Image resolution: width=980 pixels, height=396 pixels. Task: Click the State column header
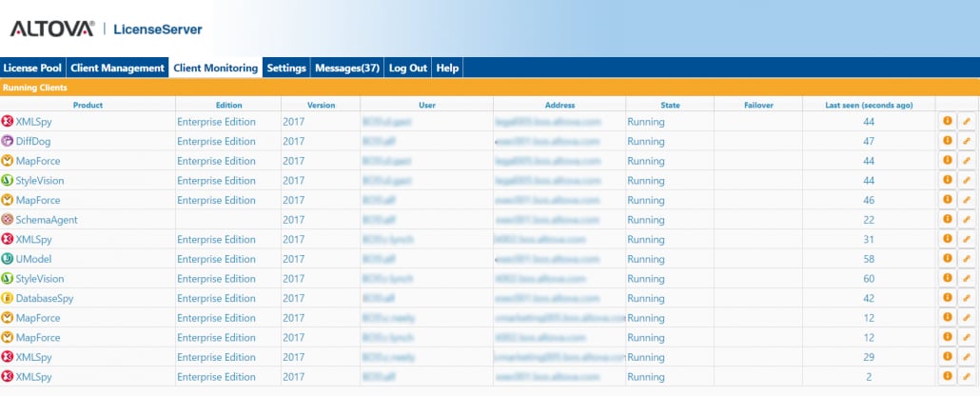point(670,105)
